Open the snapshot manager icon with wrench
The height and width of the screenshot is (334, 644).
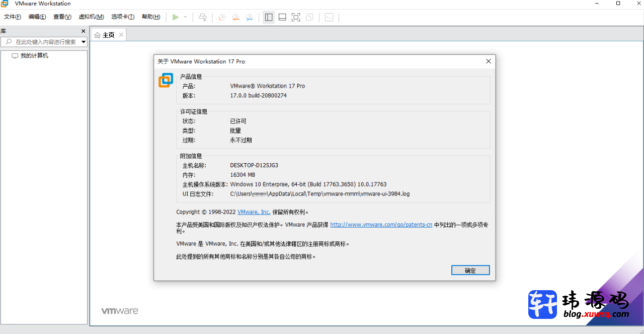pyautogui.click(x=250, y=17)
